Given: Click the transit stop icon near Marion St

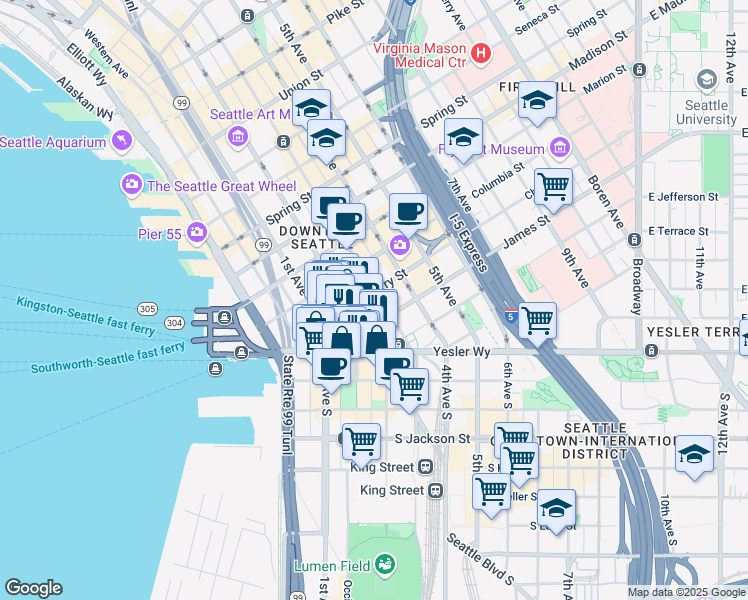Looking at the screenshot, I should tap(639, 70).
